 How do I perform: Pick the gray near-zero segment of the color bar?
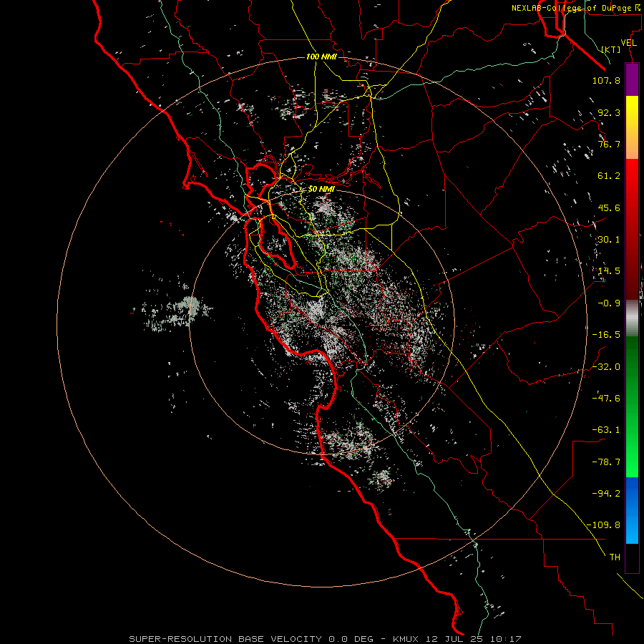pos(632,318)
